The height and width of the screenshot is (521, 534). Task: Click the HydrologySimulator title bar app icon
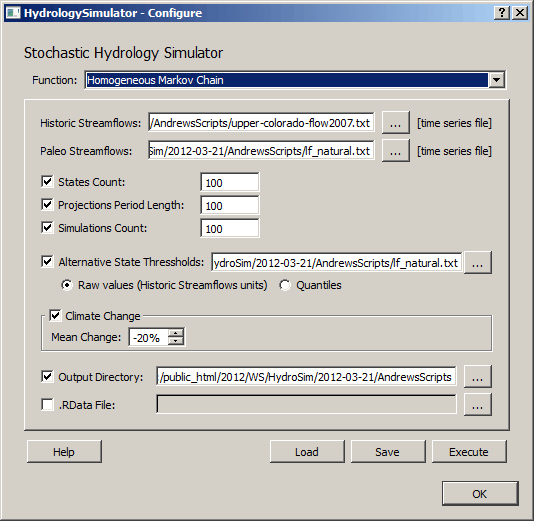point(13,13)
